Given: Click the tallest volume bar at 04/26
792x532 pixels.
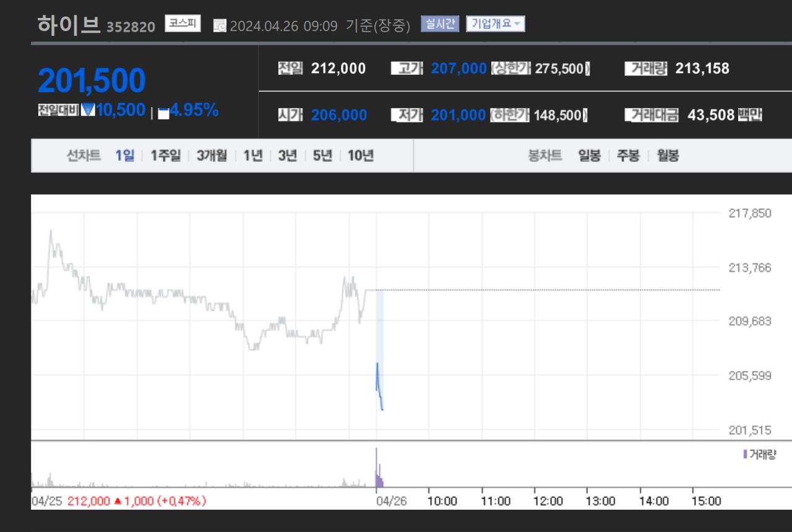Looking at the screenshot, I should click(376, 467).
